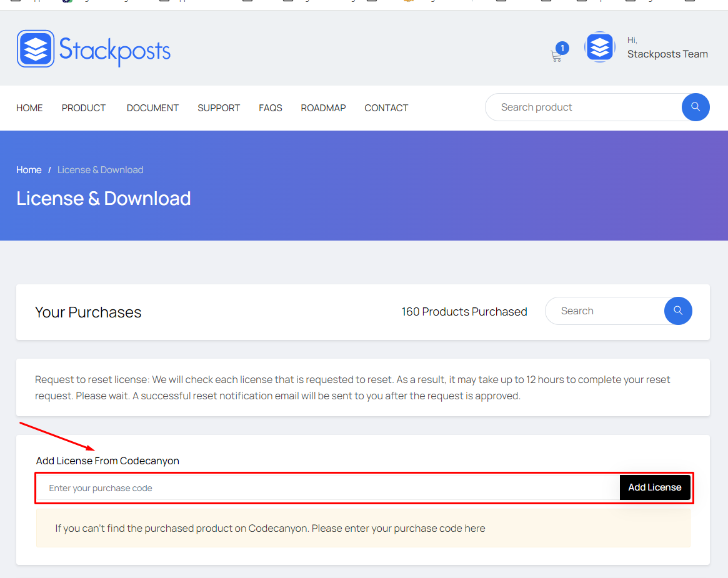Click the Stackposts wordmark text
Viewport: 728px width, 578px height.
pyautogui.click(x=115, y=50)
